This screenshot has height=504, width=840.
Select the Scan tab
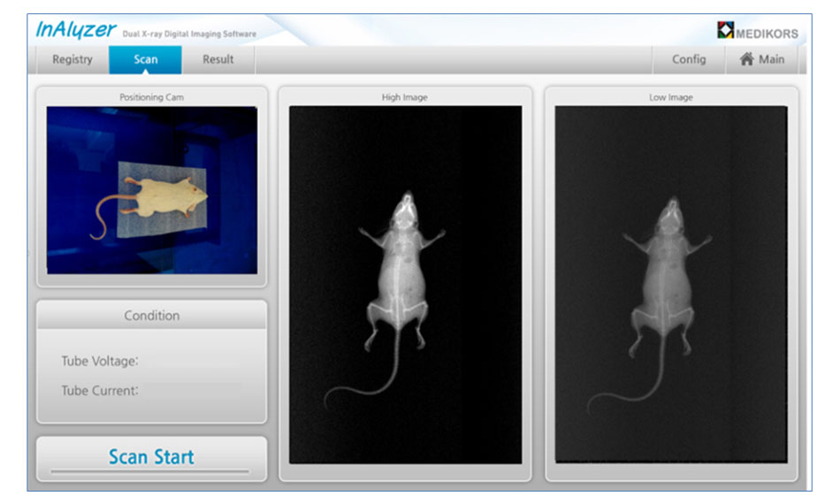(x=145, y=59)
